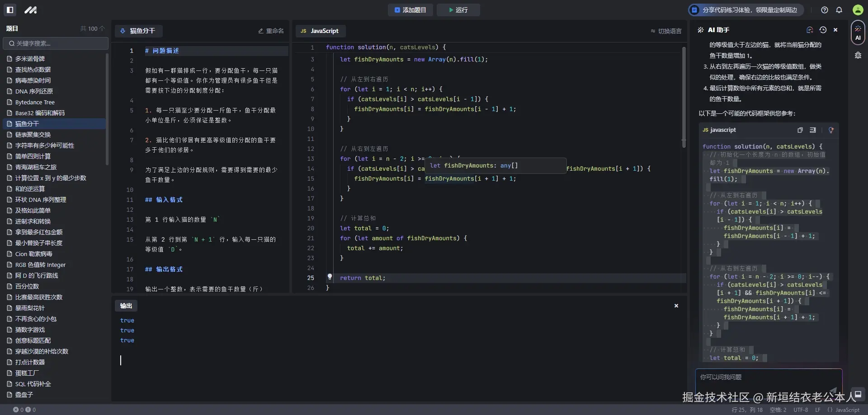Open problem 青海湖租车之旅
The height and width of the screenshot is (415, 868).
[54, 167]
